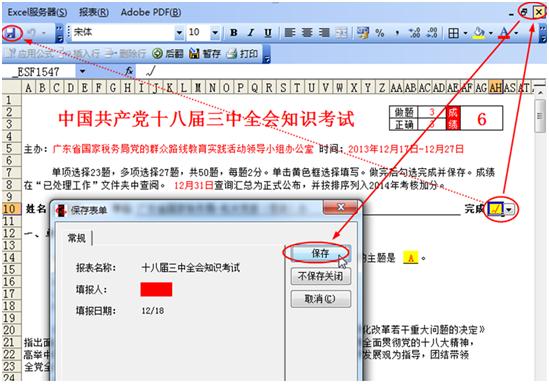
Task: Open the font name 宋体 dropdown
Action: point(179,33)
